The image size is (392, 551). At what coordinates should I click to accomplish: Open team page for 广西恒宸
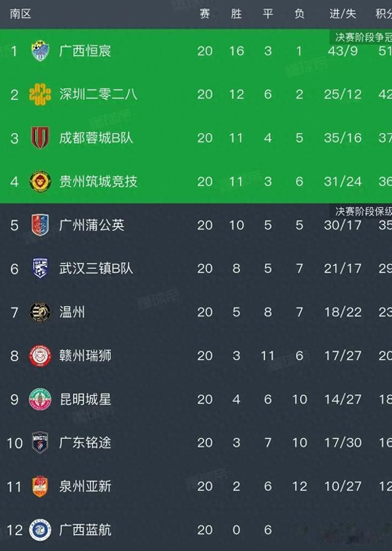(x=85, y=51)
